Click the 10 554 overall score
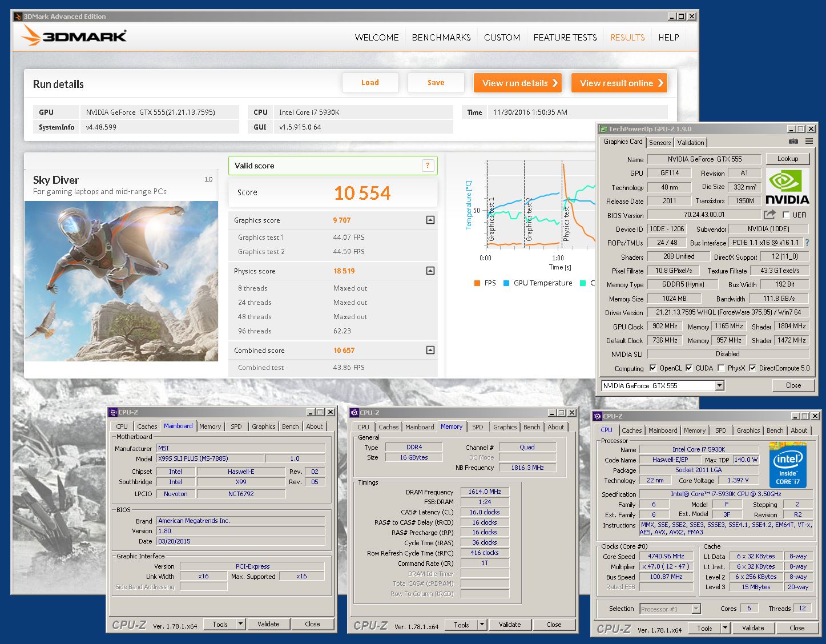The width and height of the screenshot is (826, 644). tap(362, 193)
